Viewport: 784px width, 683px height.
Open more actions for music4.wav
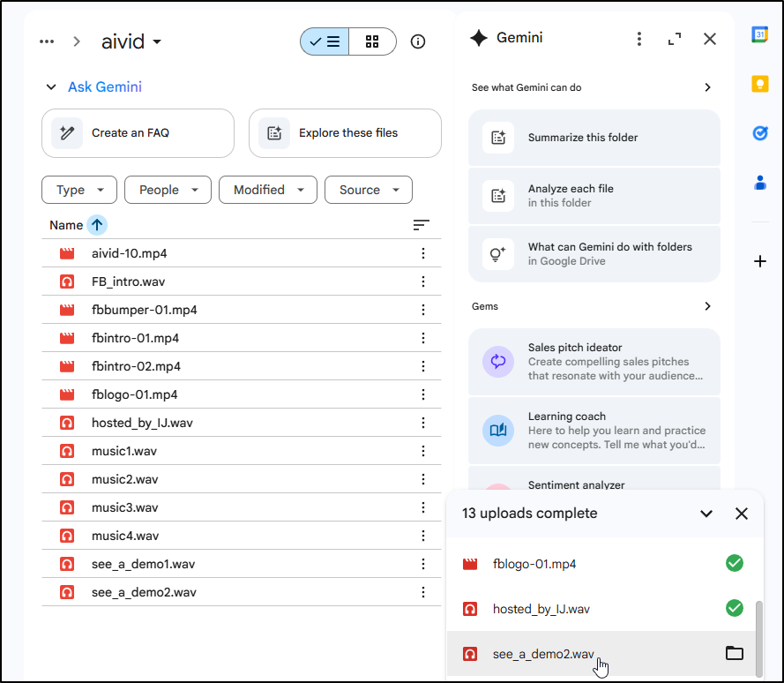(x=423, y=536)
